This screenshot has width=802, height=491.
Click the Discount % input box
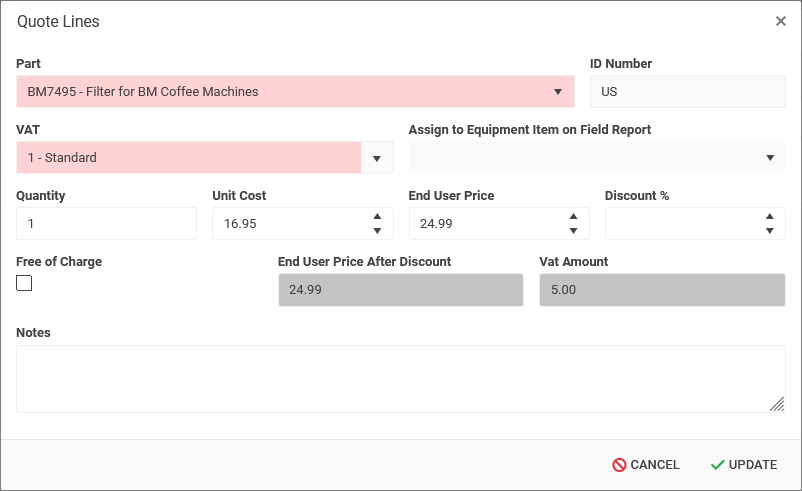pos(680,224)
